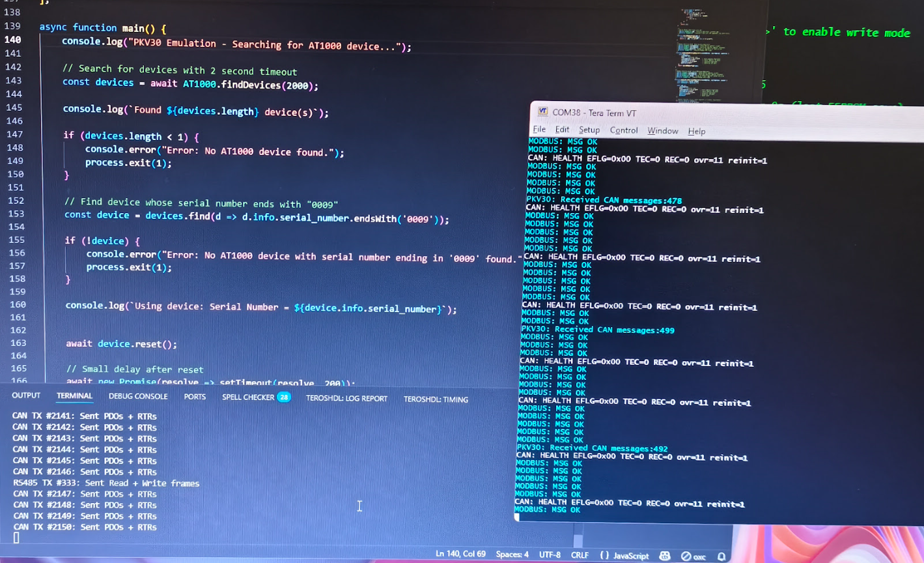Click comment '// Search for devices with 2 second timeout'
This screenshot has height=563, width=924.
tap(180, 70)
